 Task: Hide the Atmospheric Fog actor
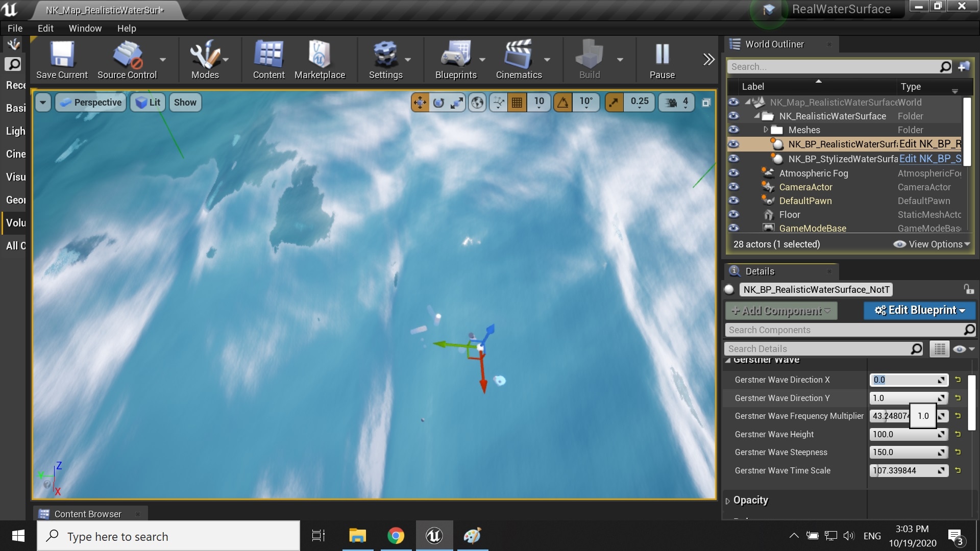[734, 173]
